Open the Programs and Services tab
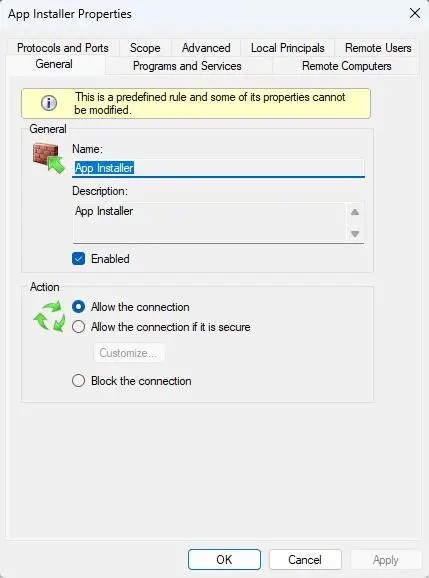Screen dimensions: 429x578 pyautogui.click(x=187, y=66)
